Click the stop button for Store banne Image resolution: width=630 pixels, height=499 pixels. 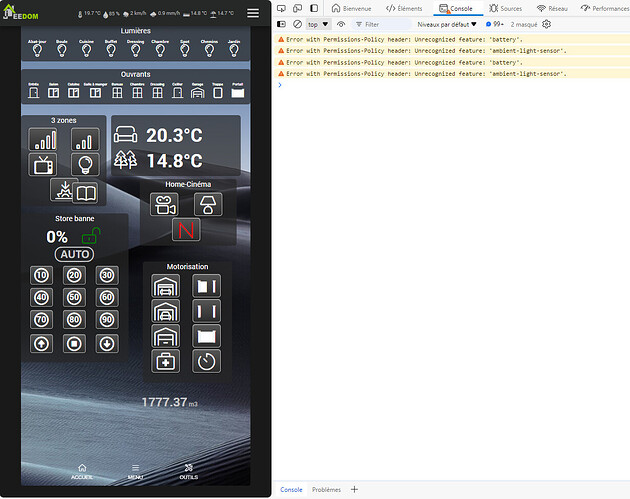[74, 344]
